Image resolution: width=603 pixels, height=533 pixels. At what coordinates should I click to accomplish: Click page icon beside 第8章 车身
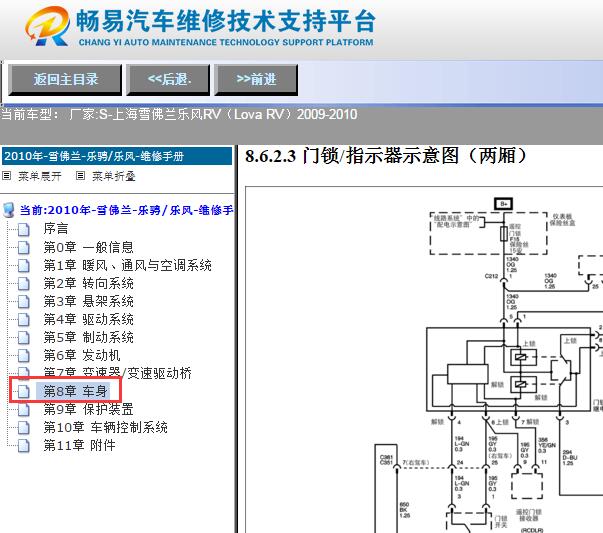pos(24,391)
